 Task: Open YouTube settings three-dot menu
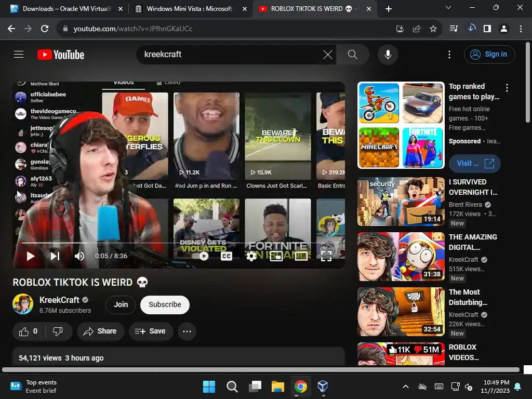449,54
